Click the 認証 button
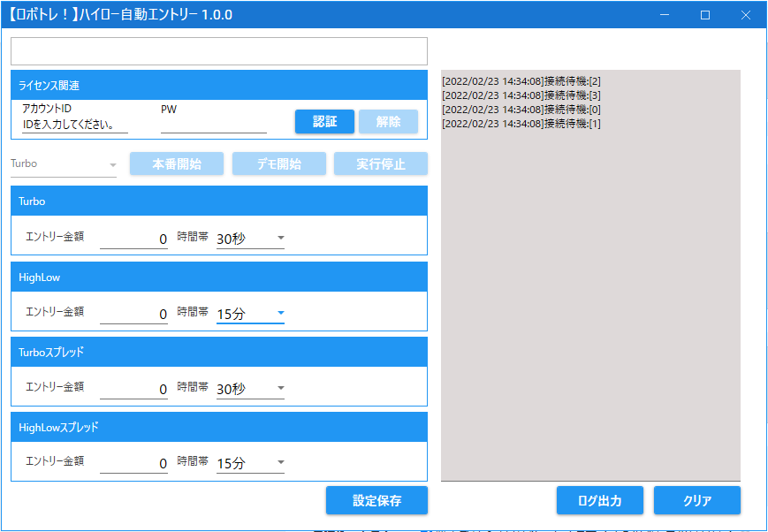The width and height of the screenshot is (768, 532). pyautogui.click(x=324, y=122)
